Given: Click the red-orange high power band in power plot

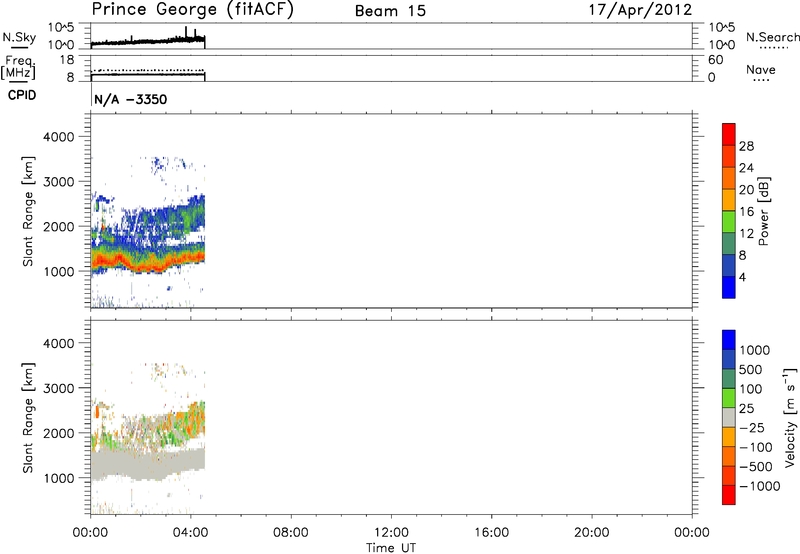Looking at the screenshot, I should (148, 261).
